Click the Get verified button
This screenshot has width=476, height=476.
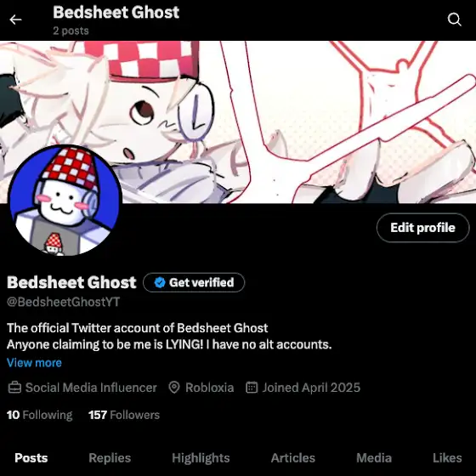click(194, 282)
